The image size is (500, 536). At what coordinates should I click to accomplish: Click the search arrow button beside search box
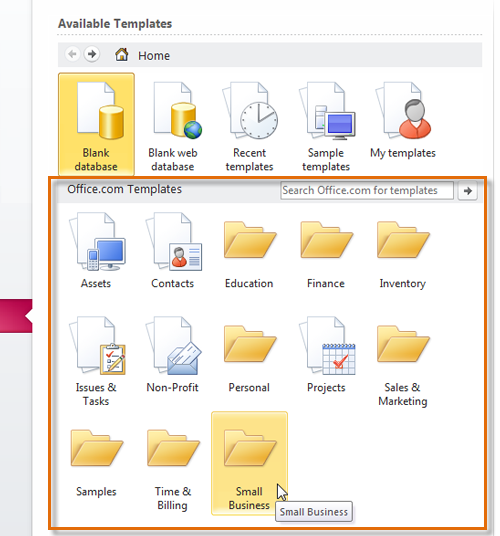point(468,190)
